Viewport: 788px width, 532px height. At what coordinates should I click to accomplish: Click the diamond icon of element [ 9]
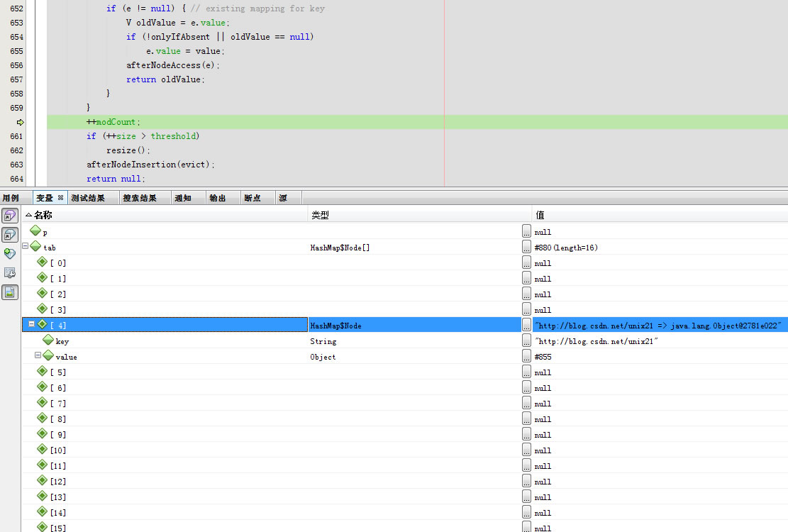click(43, 433)
